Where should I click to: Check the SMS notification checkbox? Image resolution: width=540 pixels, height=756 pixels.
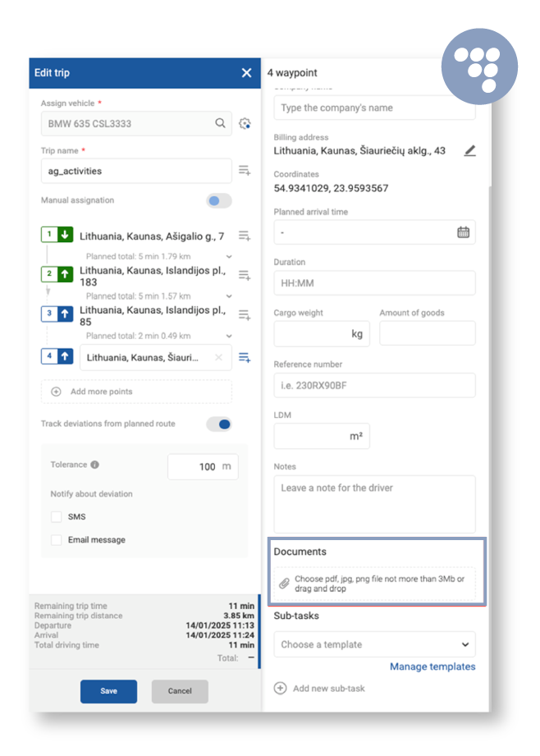click(x=57, y=517)
